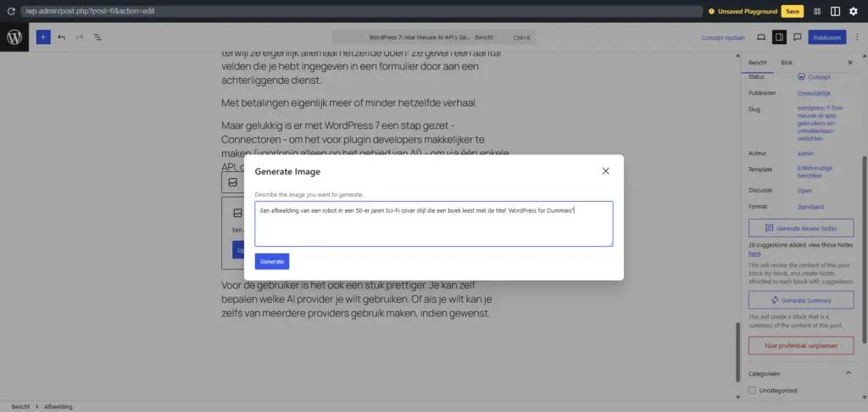868x412 pixels.
Task: Open the Playground settings gear
Action: 853,11
